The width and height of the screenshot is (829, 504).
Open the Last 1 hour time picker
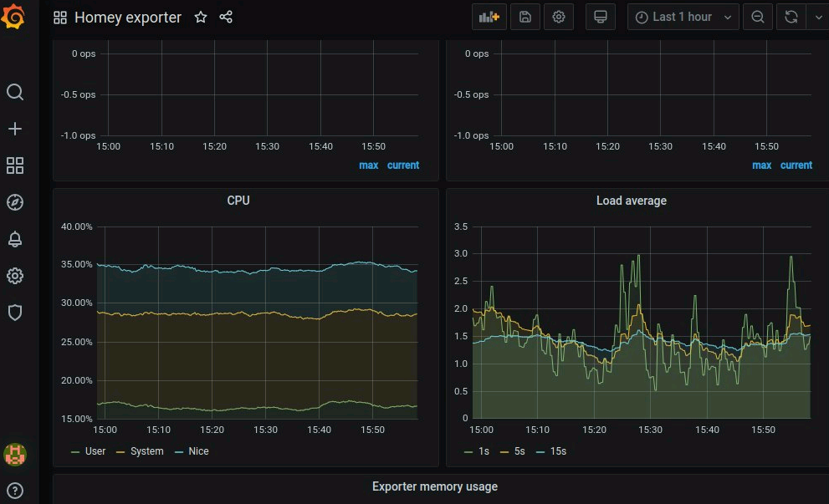[683, 17]
